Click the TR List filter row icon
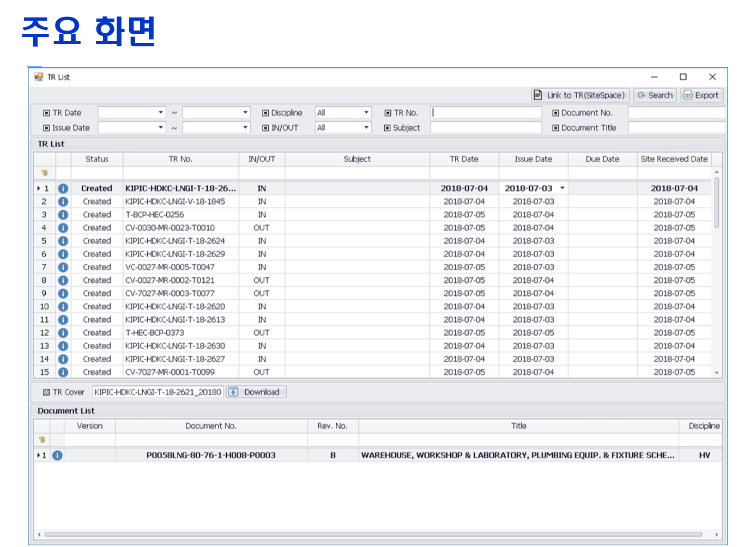 45,173
